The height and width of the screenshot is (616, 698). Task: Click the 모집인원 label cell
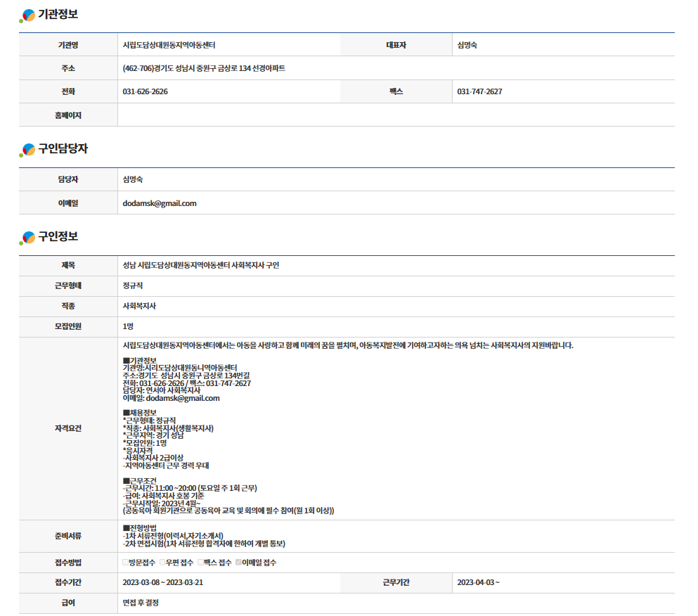tap(68, 326)
